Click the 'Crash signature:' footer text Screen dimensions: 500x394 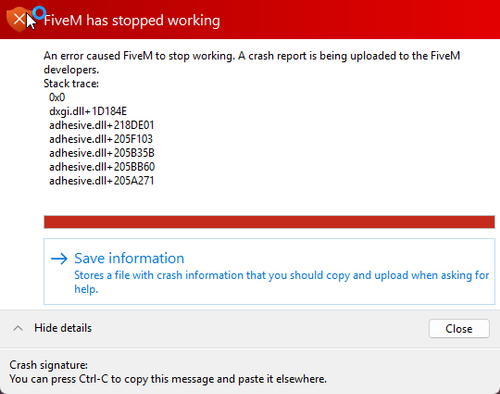coord(49,365)
